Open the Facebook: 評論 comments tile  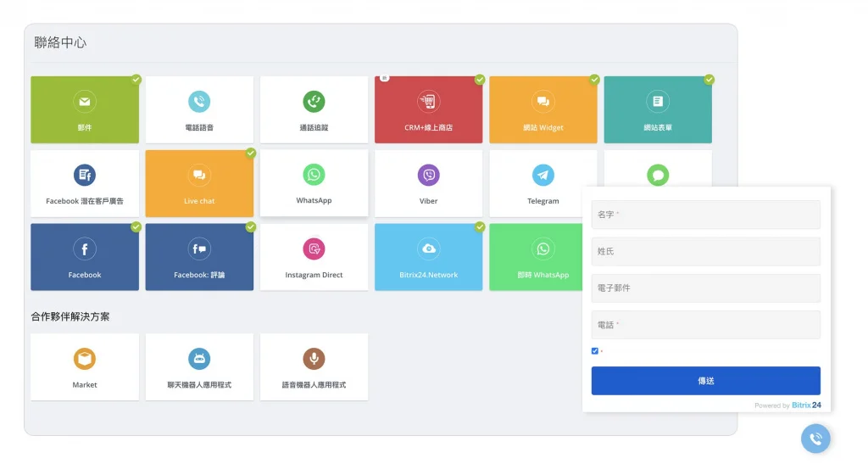tap(199, 257)
